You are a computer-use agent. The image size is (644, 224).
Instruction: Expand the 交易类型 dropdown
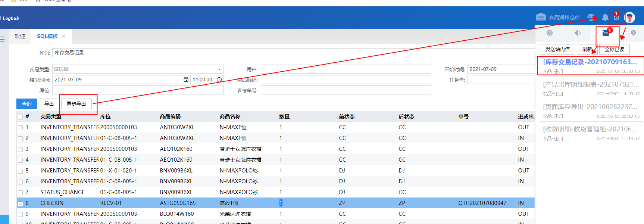pyautogui.click(x=219, y=69)
